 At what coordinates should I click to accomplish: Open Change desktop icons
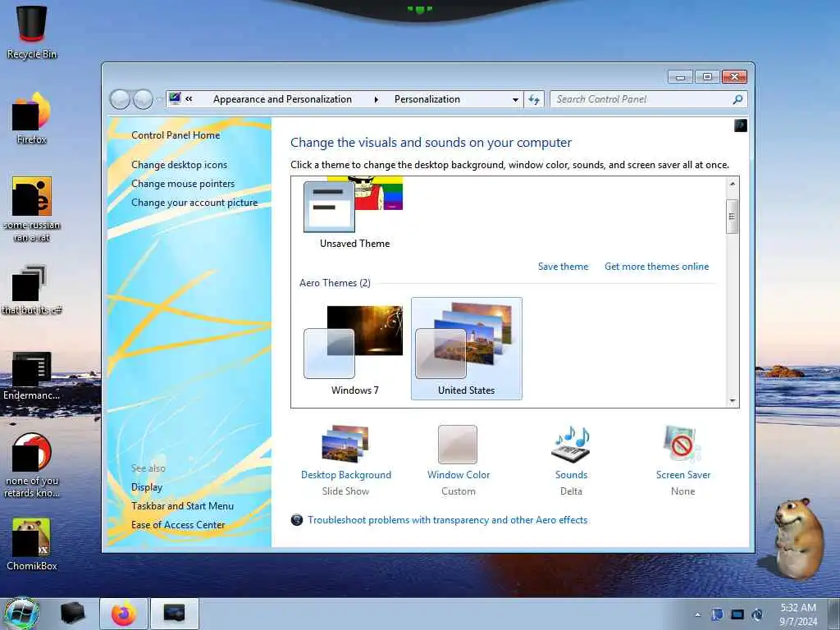pyautogui.click(x=179, y=164)
